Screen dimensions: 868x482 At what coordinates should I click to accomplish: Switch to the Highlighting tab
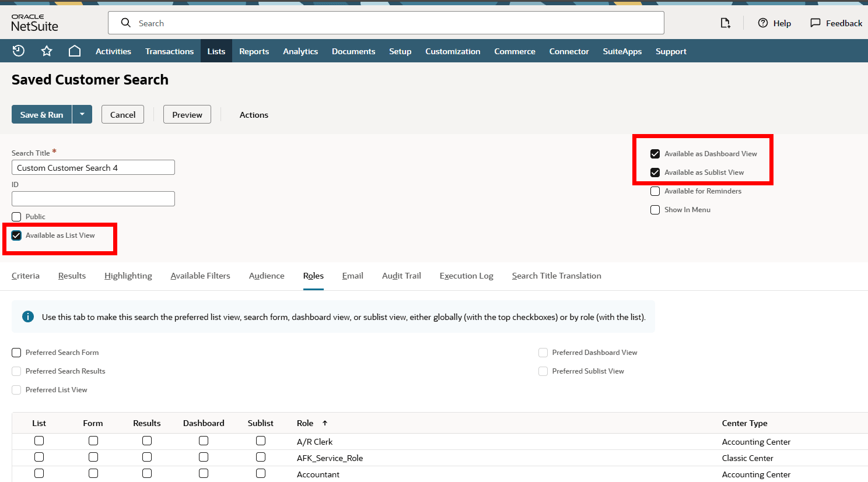click(x=128, y=276)
